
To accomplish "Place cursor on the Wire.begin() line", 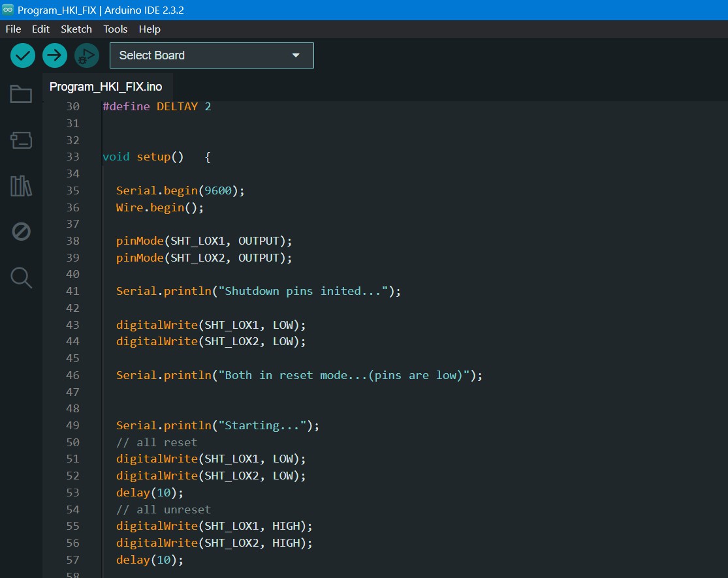I will coord(160,207).
